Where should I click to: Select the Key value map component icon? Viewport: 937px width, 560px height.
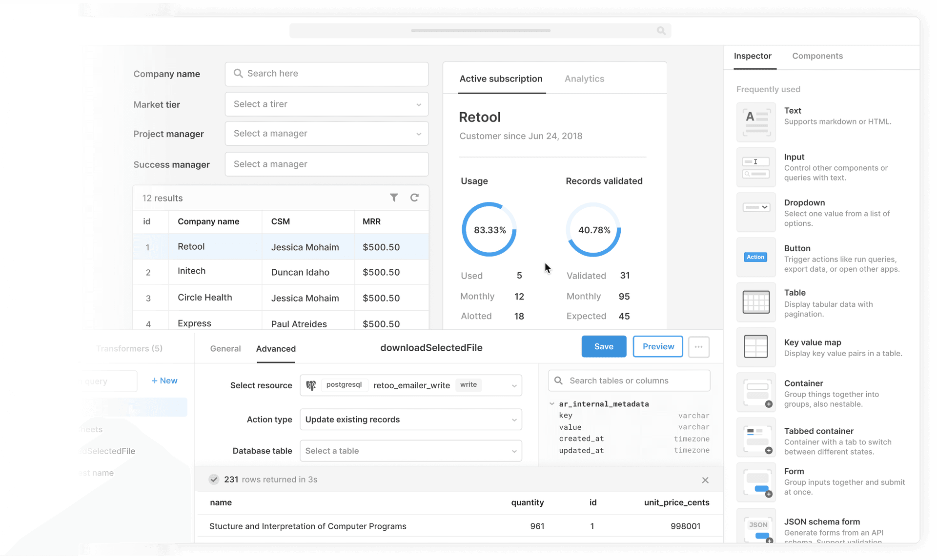756,347
